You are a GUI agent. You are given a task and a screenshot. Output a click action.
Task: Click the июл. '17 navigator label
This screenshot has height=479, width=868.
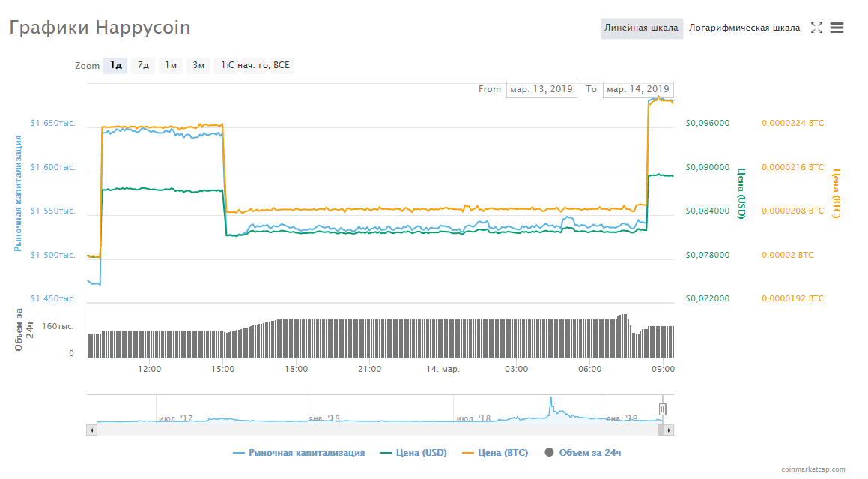pyautogui.click(x=175, y=418)
